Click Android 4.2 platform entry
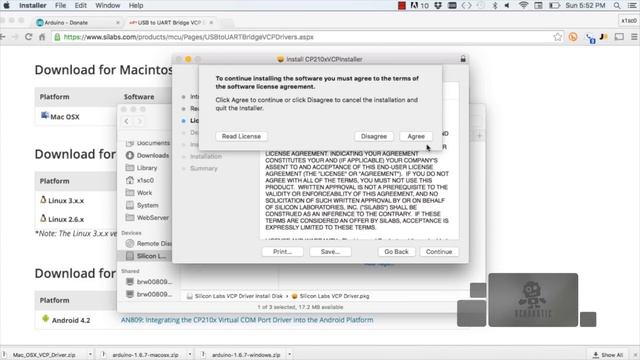 coord(66,320)
